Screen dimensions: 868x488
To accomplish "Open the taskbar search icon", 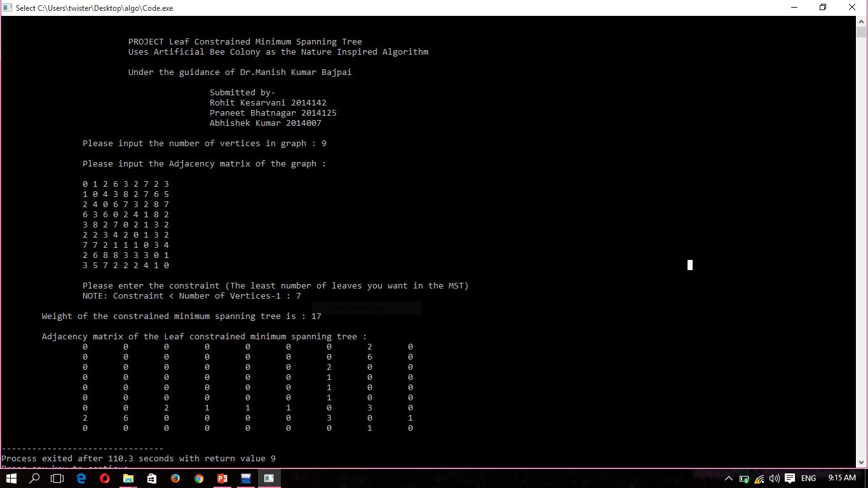I will pyautogui.click(x=34, y=478).
